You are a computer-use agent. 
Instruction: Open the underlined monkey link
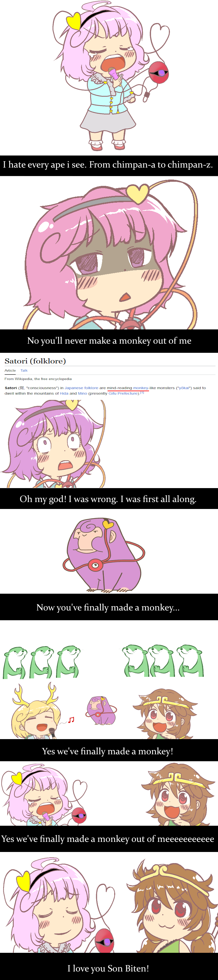click(x=140, y=388)
